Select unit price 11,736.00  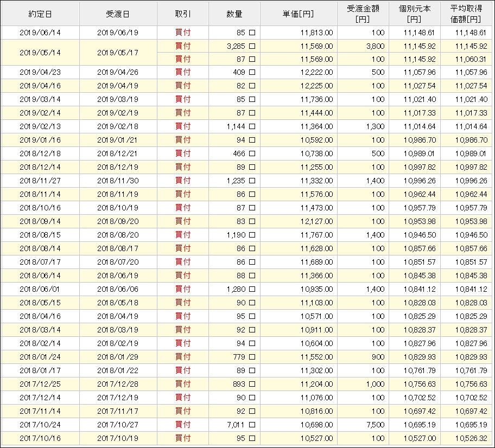point(316,99)
